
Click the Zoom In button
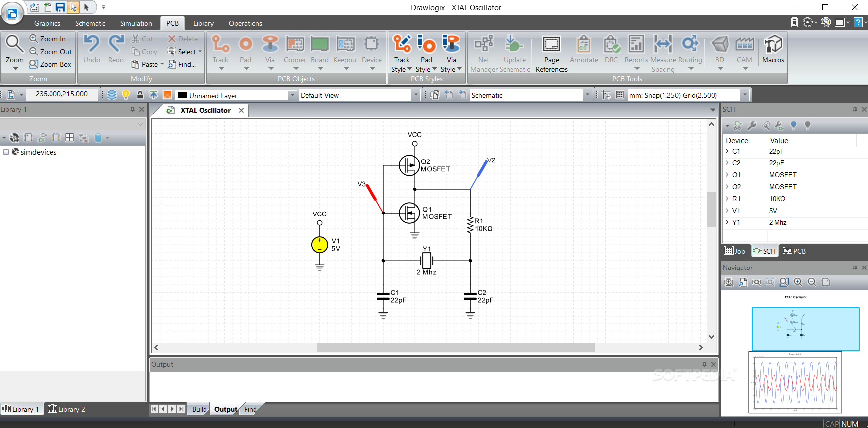tap(48, 39)
